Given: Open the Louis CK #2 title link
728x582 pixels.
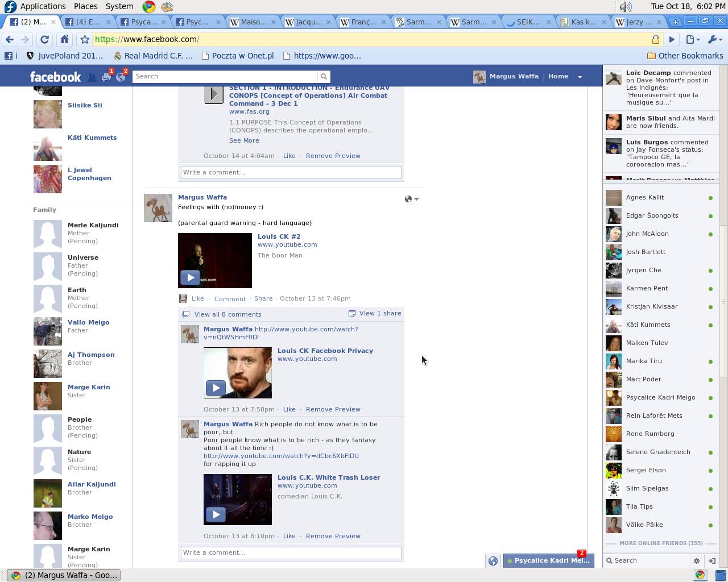Looking at the screenshot, I should (279, 236).
